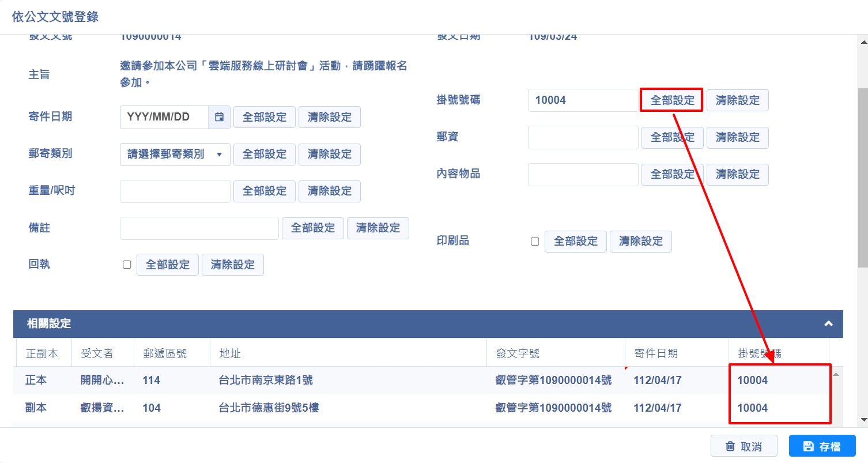The image size is (868, 463).
Task: Enable the 印刷品 checkbox
Action: click(534, 242)
